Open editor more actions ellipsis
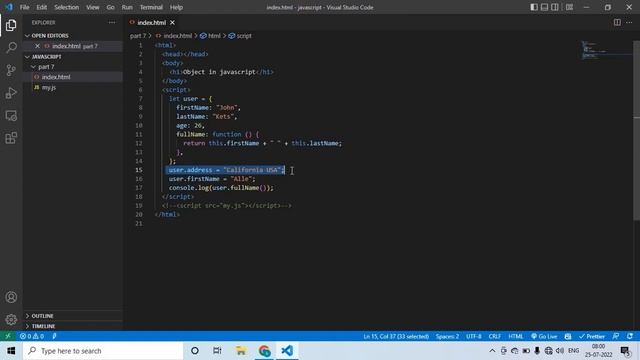 (x=629, y=22)
